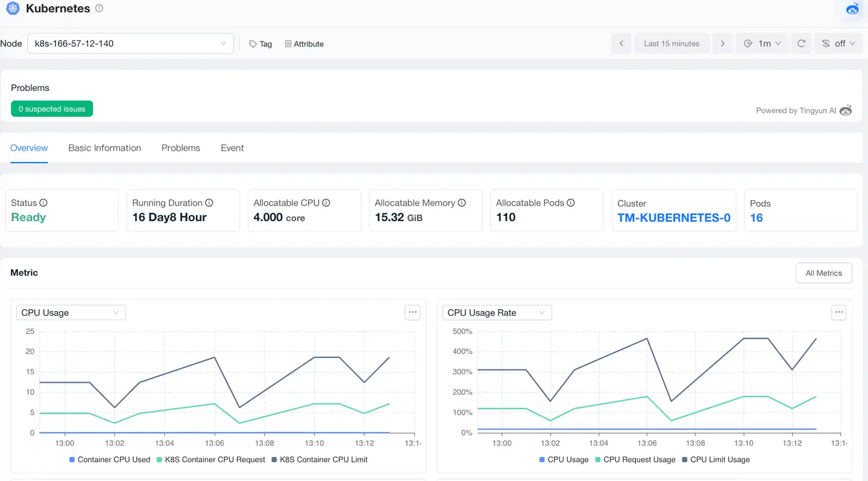Click the refresh icon in time toolbar

(801, 43)
